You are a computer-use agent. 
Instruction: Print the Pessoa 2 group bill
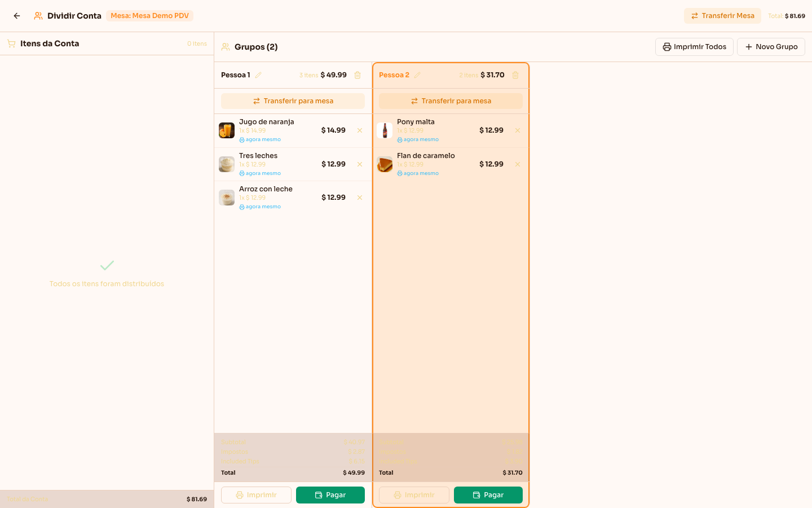pyautogui.click(x=414, y=495)
